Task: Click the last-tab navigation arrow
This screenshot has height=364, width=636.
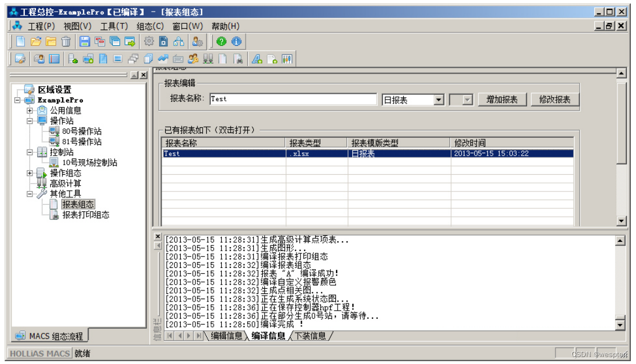Action: pyautogui.click(x=198, y=336)
